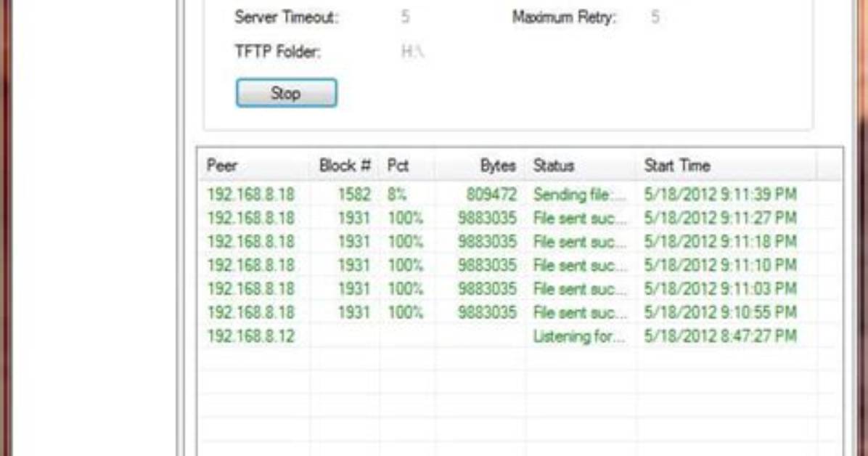Sort by the Pct column header

point(407,165)
